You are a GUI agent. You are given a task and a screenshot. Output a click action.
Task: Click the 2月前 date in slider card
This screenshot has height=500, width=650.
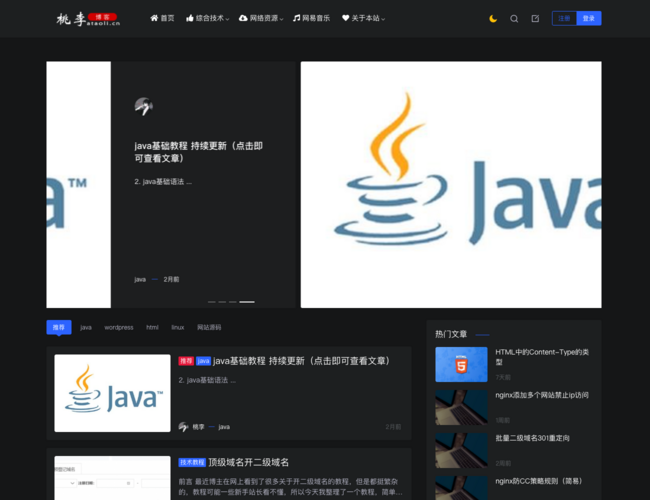(171, 279)
